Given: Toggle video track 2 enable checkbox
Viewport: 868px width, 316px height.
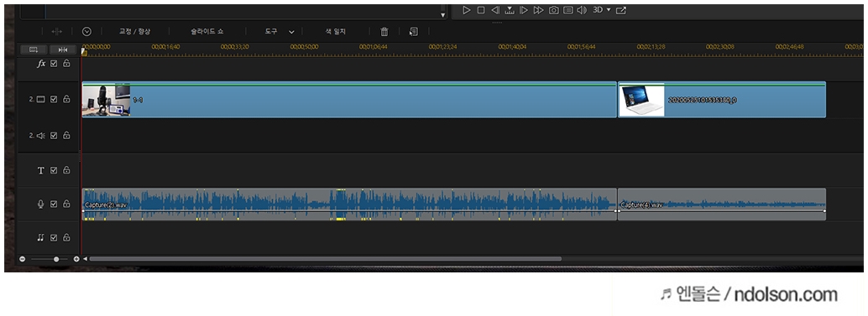Looking at the screenshot, I should coord(54,100).
